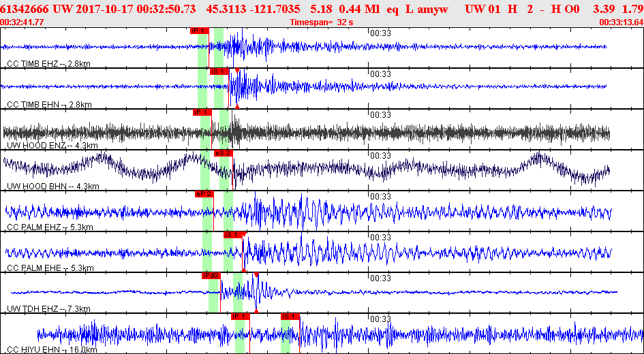Select the iP 1 pick flag on HIYU EHN
Viewport: 644px width, 354px height.
(x=241, y=317)
